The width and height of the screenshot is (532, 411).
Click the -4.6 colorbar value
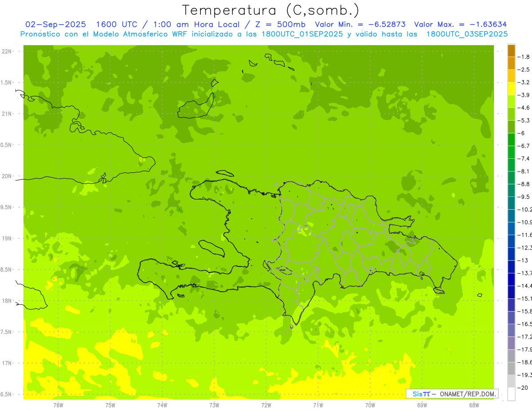click(x=524, y=108)
